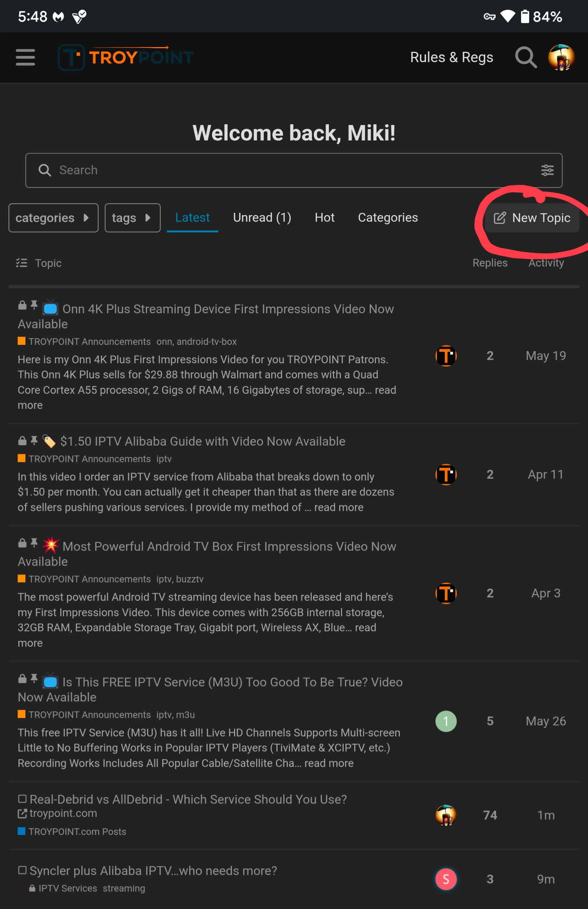Open the user profile avatar menu
The height and width of the screenshot is (909, 588).
tap(561, 57)
